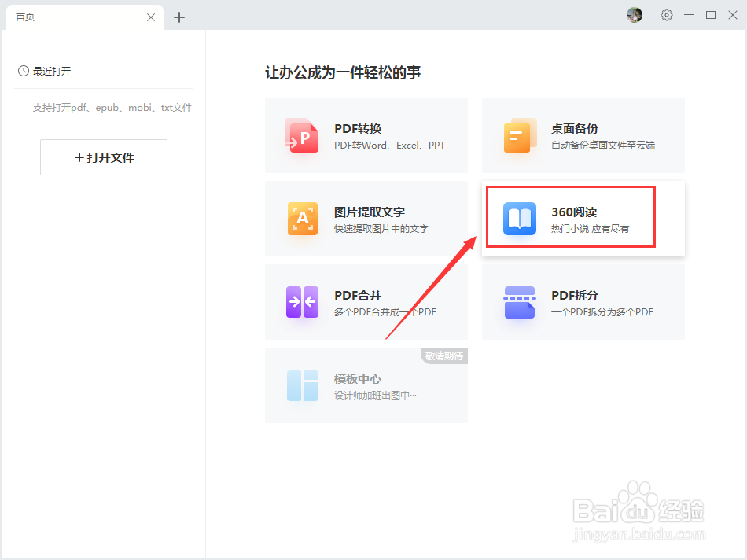Close the application window
Screen dimensions: 747x560
point(733,15)
